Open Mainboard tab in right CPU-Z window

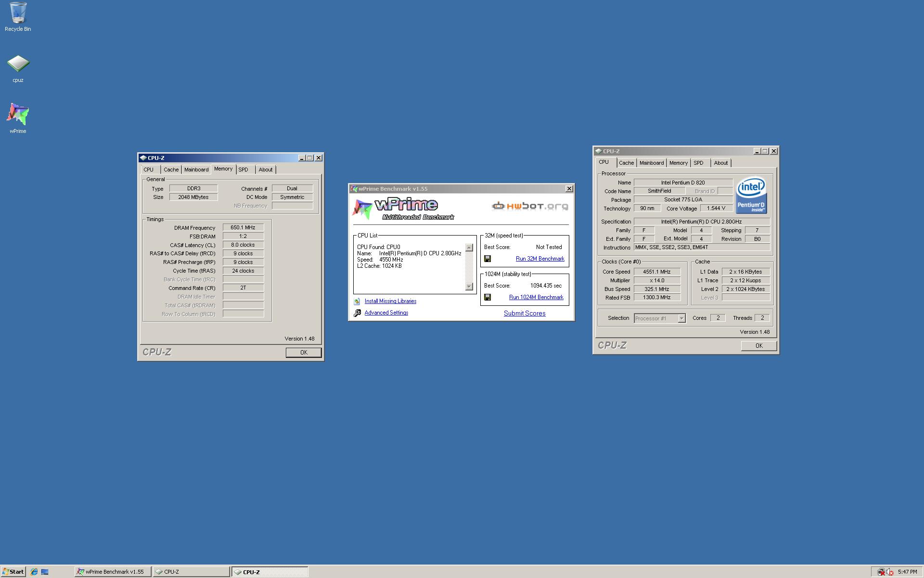pos(652,163)
